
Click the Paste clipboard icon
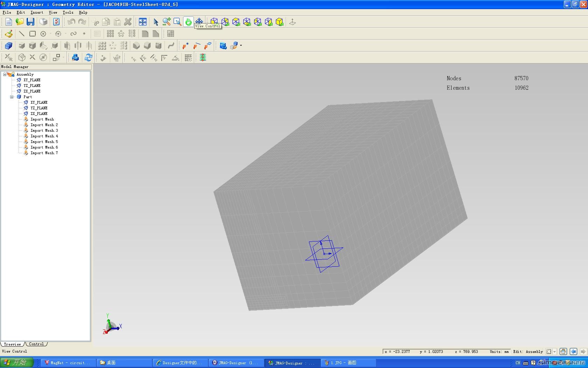click(117, 22)
